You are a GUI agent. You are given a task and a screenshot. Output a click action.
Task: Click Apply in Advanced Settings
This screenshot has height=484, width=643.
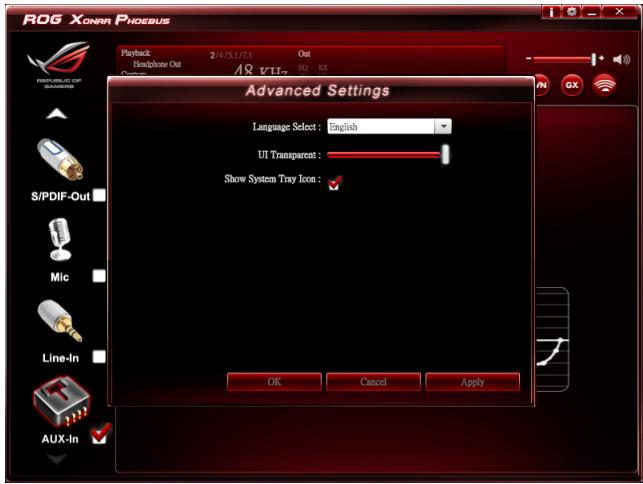click(x=472, y=382)
